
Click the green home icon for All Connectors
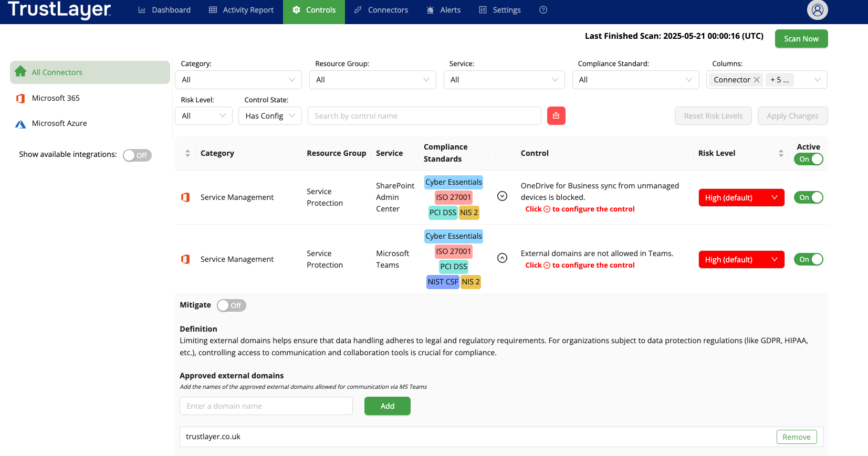[20, 71]
